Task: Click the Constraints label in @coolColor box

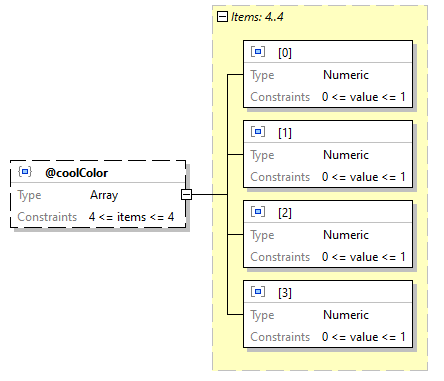Action: 47,217
